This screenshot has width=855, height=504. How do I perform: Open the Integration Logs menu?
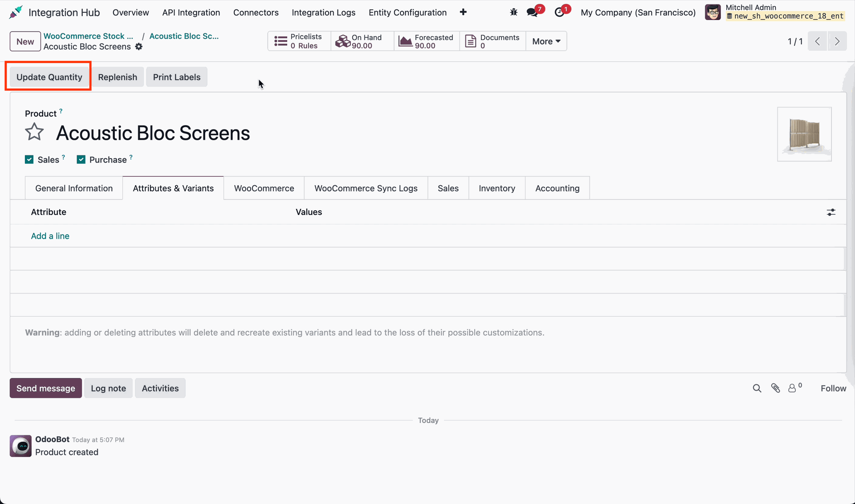tap(323, 12)
